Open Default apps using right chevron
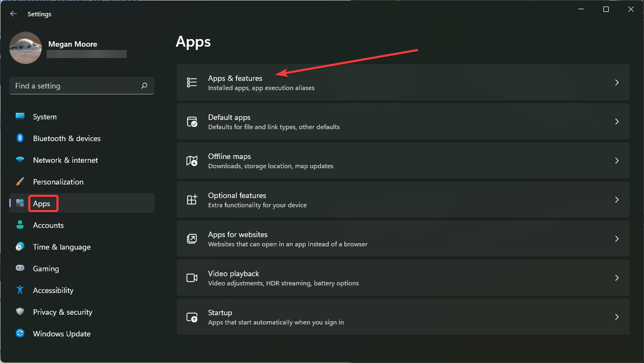644x363 pixels. pyautogui.click(x=617, y=122)
